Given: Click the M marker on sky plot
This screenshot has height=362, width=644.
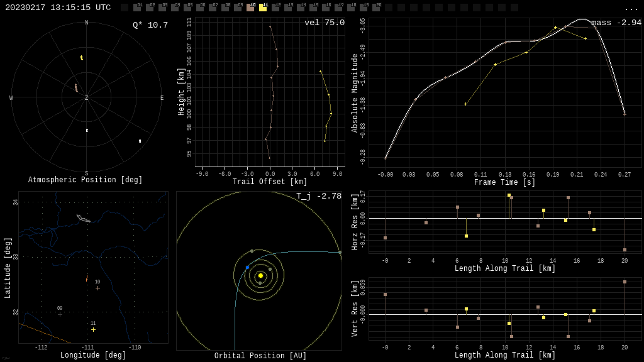Looking at the screenshot, I should 140,141.
